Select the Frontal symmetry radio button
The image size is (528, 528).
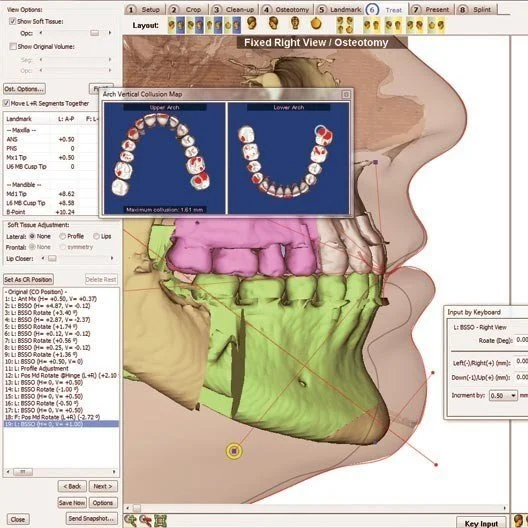[62, 247]
